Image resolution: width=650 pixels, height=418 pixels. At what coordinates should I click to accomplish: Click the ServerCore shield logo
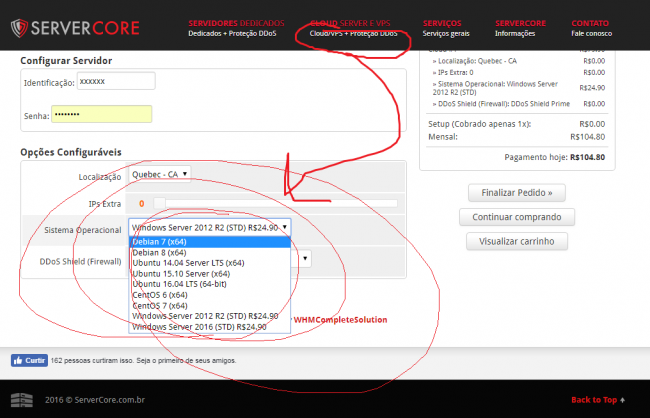pos(19,28)
